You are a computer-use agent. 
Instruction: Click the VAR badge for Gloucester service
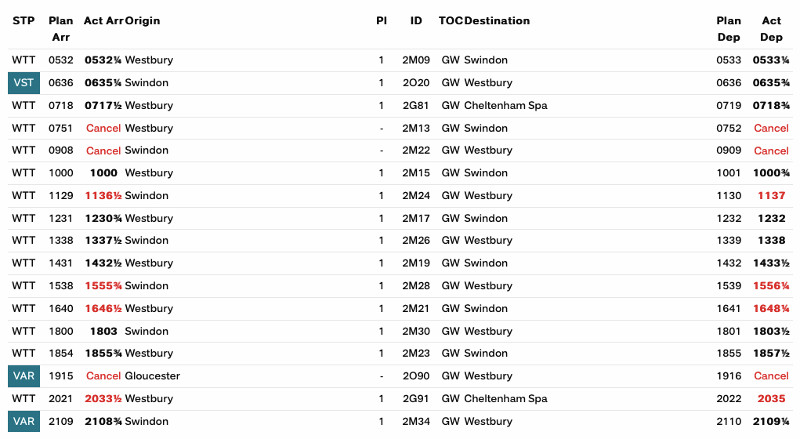click(x=23, y=376)
